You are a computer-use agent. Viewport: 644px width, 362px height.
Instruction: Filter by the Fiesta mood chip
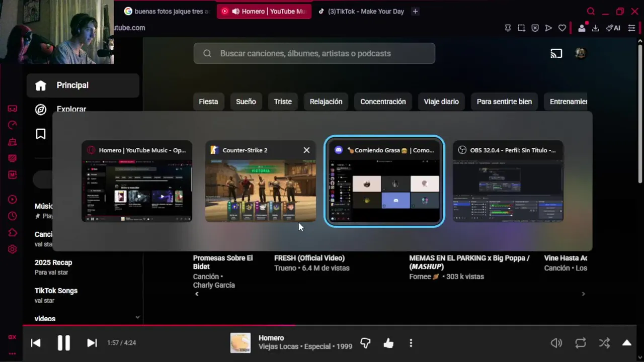[x=208, y=102]
